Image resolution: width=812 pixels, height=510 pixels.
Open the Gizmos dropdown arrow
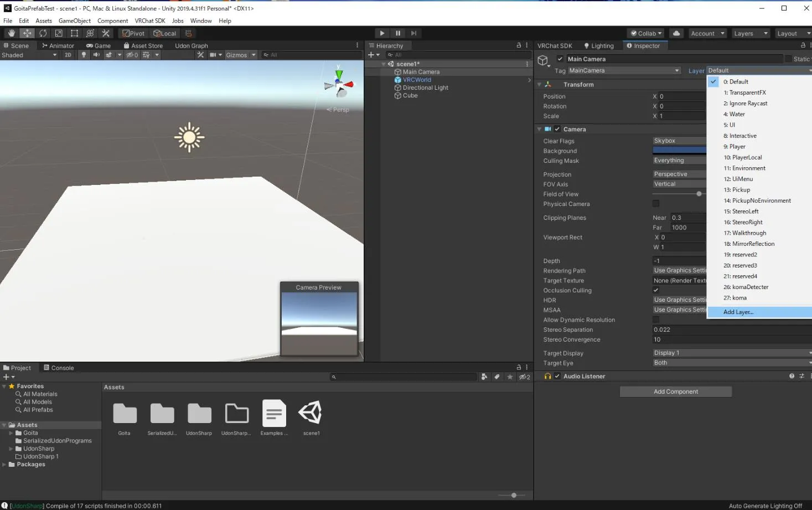pos(254,55)
